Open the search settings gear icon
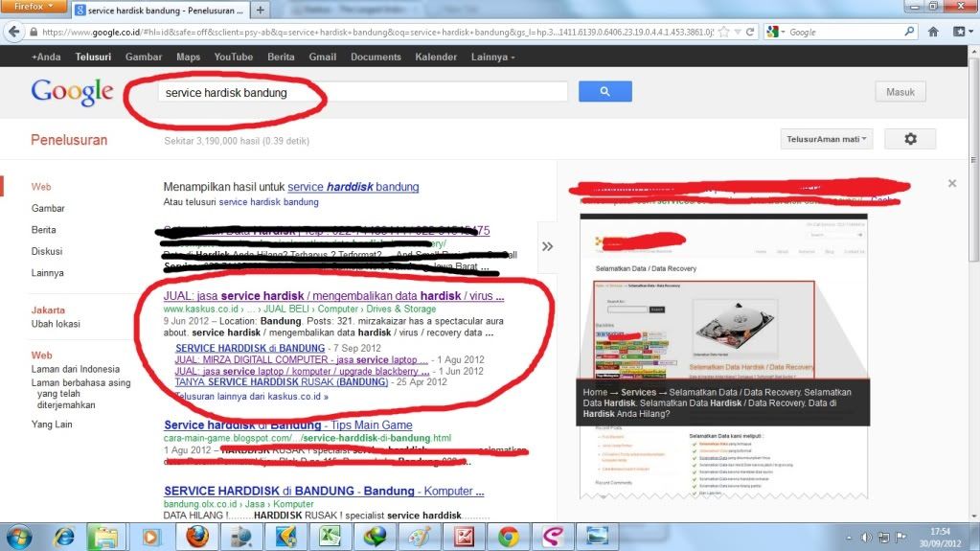Screen dimensions: 980x551 pos(910,139)
